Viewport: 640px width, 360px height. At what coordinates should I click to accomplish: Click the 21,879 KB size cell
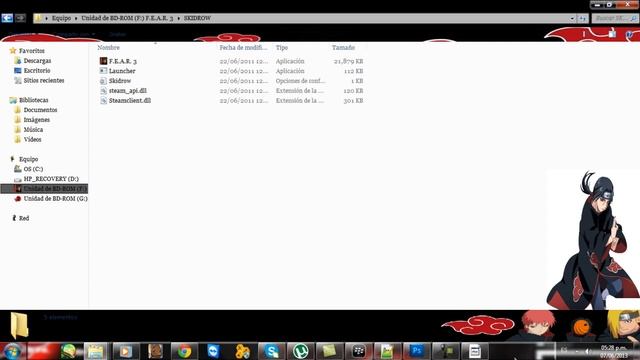coord(348,61)
